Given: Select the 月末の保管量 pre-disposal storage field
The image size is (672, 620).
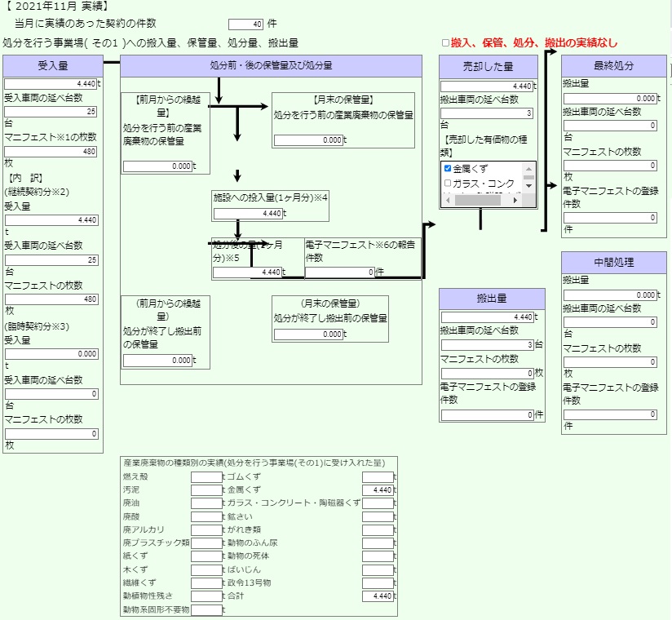Looking at the screenshot, I should click(308, 140).
